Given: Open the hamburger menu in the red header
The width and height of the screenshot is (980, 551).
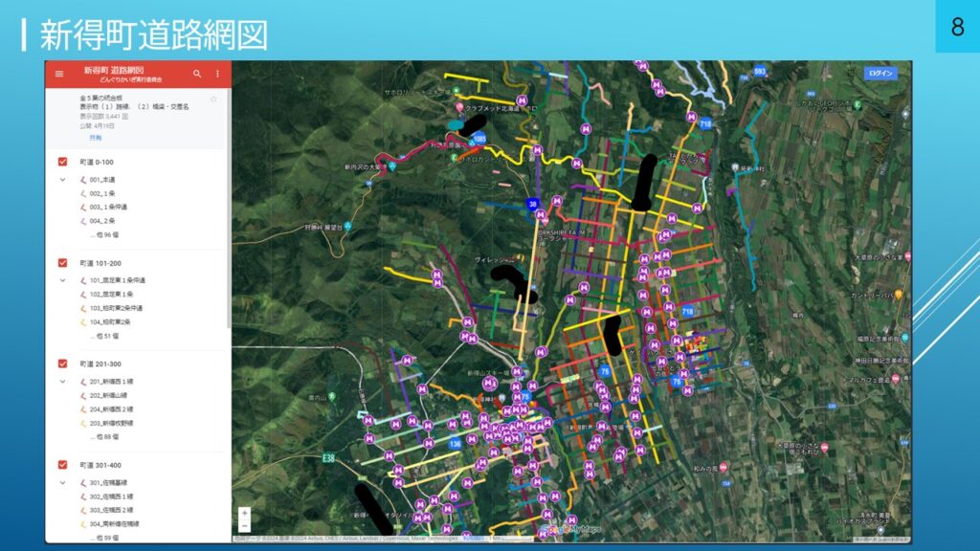Looking at the screenshot, I should pos(59,74).
